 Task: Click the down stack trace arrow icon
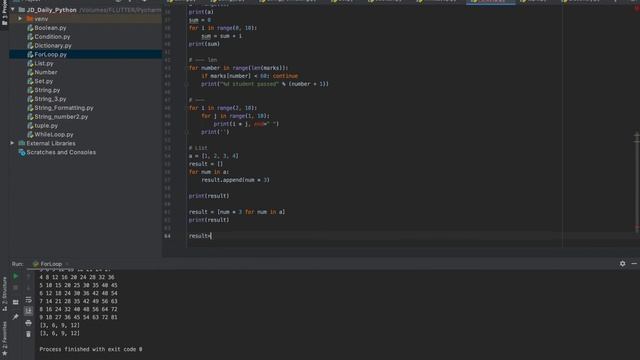tap(28, 288)
